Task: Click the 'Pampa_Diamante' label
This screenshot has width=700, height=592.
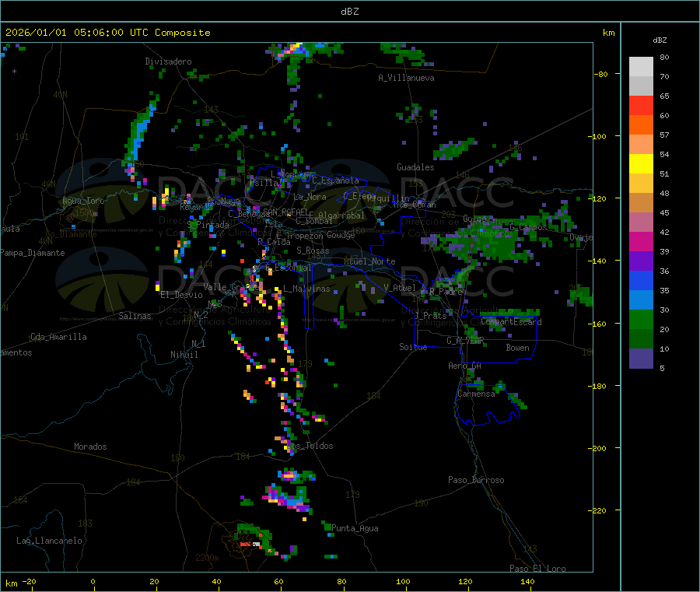Action: (x=33, y=253)
